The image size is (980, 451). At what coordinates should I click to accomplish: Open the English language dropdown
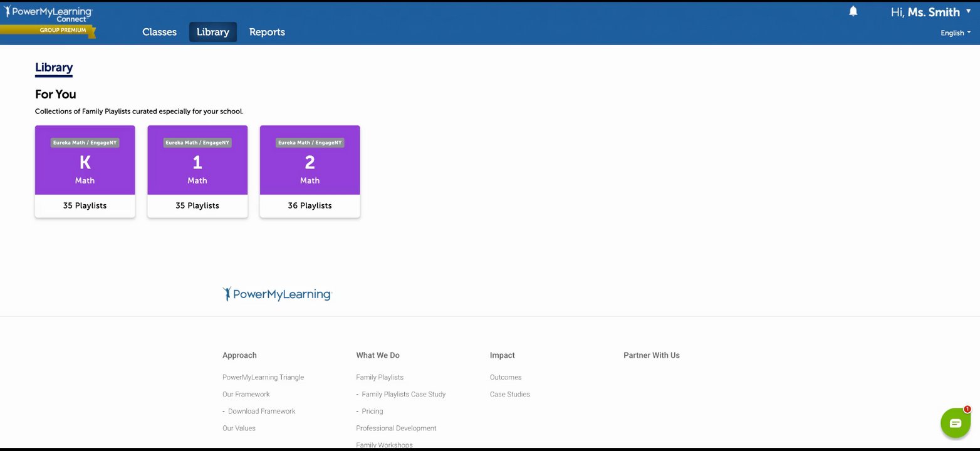click(x=956, y=33)
